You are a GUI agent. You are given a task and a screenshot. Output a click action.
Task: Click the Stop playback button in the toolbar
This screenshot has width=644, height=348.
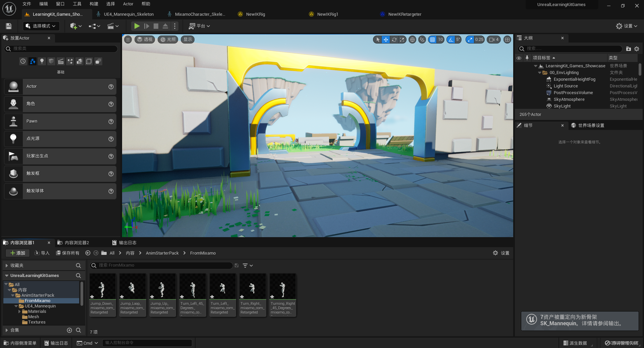pos(156,26)
